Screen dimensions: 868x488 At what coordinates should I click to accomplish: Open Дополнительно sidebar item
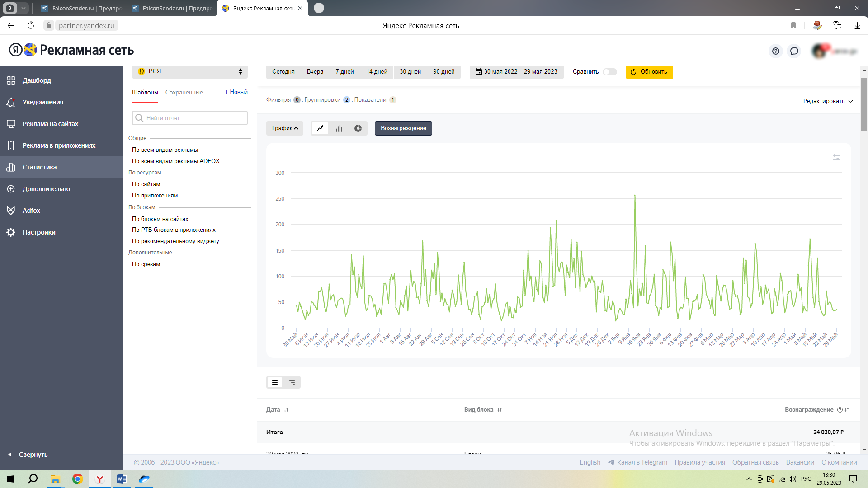tap(61, 189)
